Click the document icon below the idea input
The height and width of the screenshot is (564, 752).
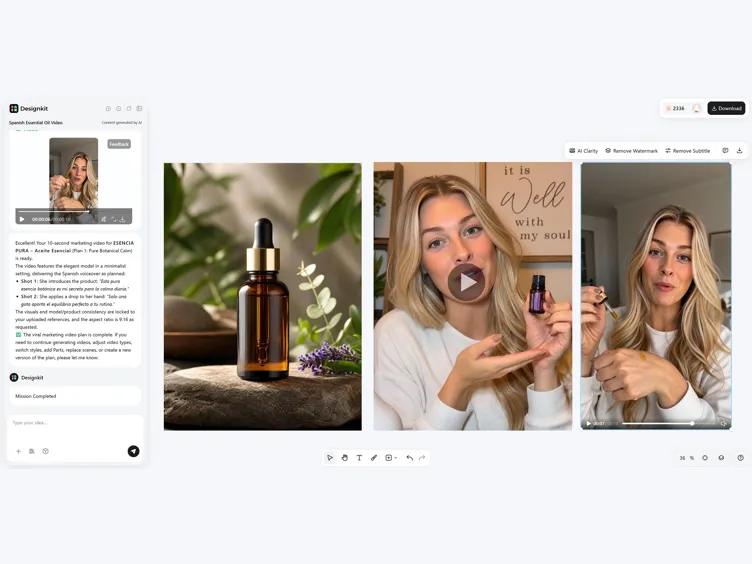(x=32, y=451)
